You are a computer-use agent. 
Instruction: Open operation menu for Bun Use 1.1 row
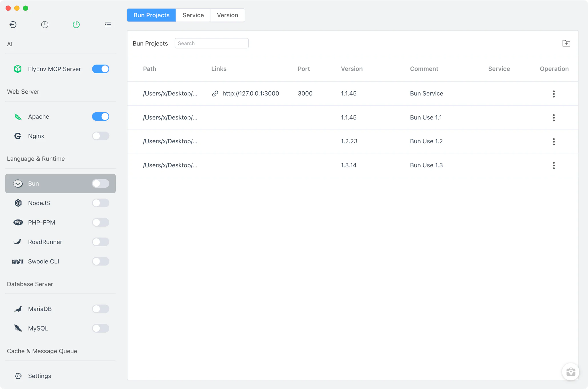coord(554,118)
